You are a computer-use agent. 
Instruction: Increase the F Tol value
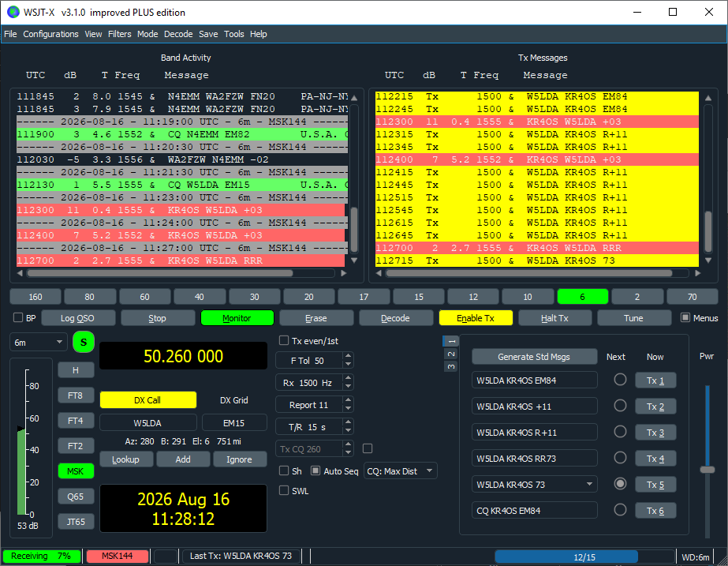click(348, 356)
